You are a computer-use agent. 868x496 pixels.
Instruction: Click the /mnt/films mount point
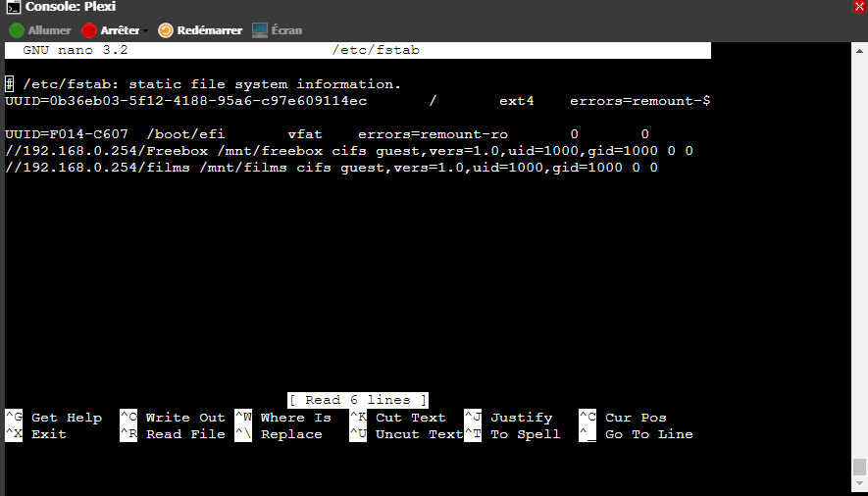(x=243, y=168)
